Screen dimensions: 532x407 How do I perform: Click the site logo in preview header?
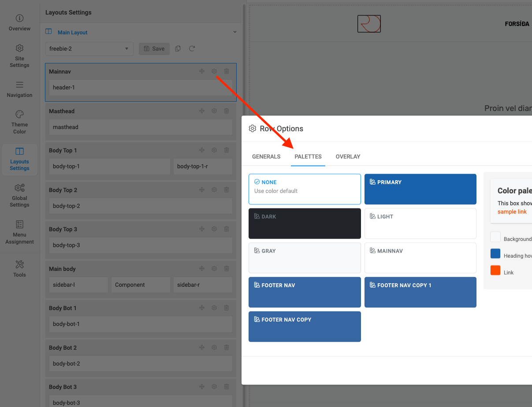tap(369, 24)
